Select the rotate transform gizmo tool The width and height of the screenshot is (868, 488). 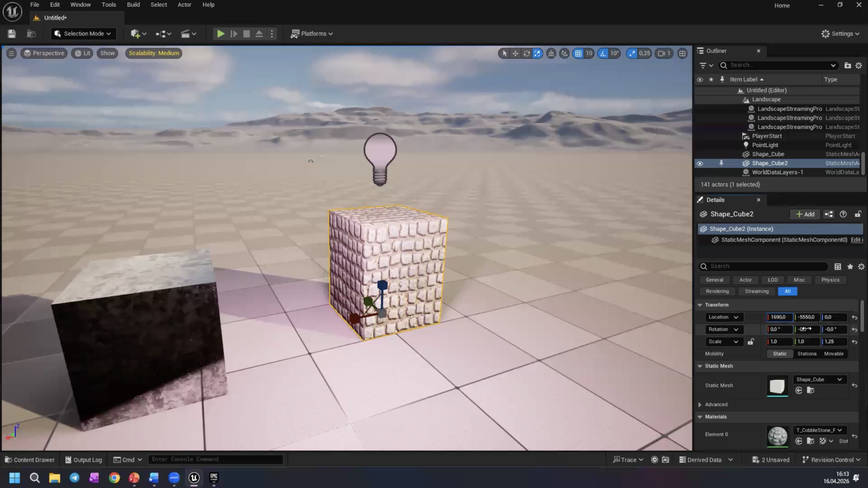click(x=526, y=53)
